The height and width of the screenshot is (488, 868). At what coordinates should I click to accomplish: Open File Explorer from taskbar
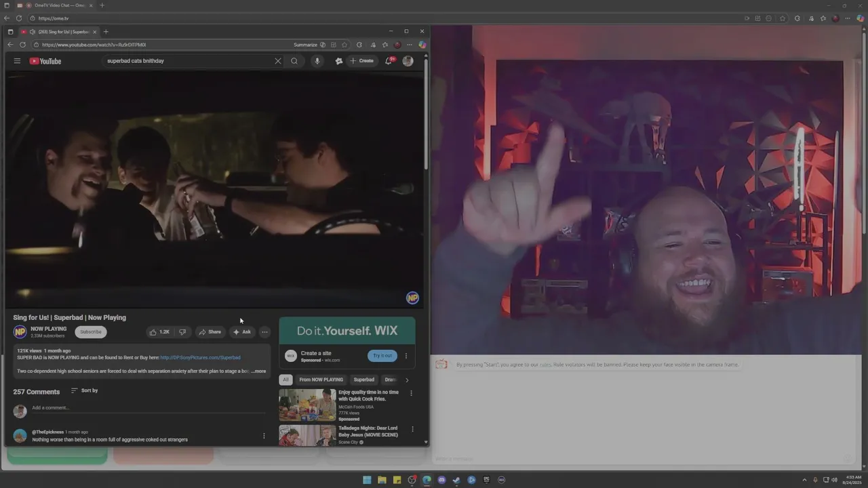(382, 480)
